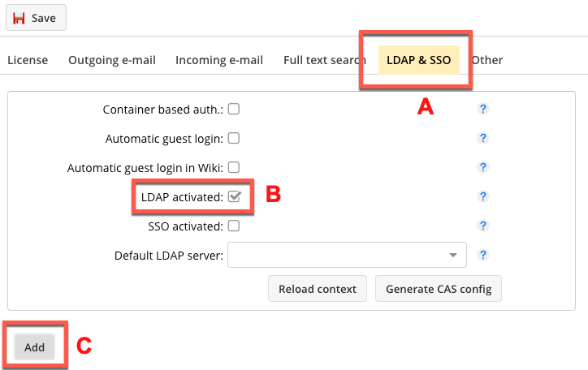Uncheck the LDAP activated checkbox

[x=235, y=196]
